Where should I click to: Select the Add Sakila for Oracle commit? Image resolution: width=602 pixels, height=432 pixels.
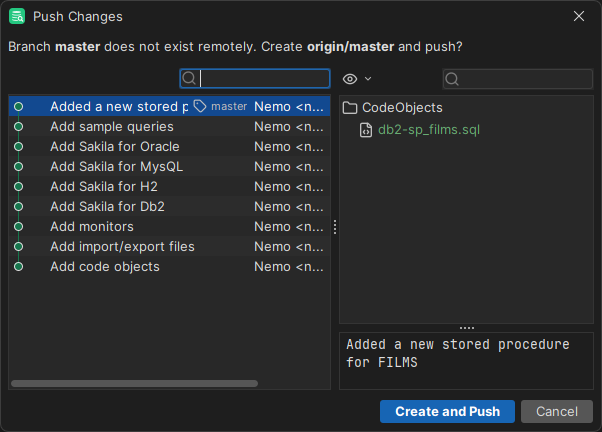[x=115, y=147]
